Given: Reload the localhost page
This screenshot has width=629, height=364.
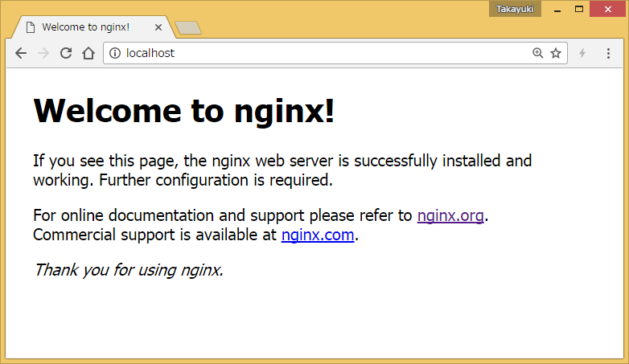Looking at the screenshot, I should 66,53.
